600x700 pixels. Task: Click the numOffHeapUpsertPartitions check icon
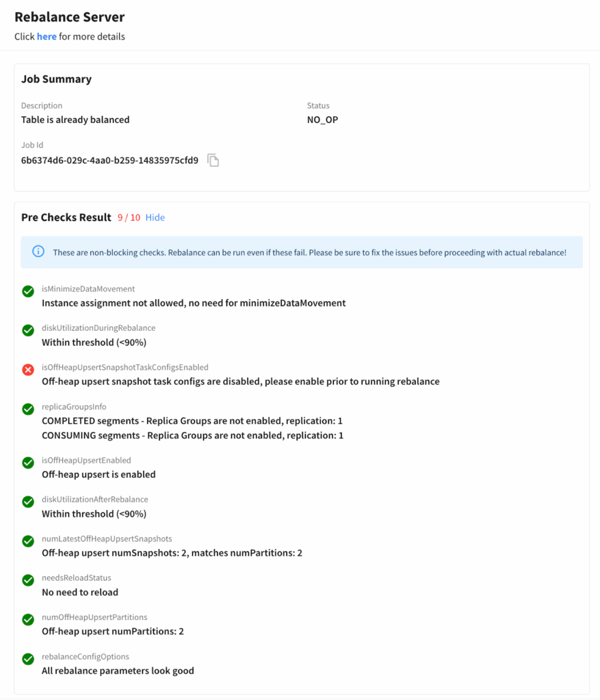click(28, 620)
